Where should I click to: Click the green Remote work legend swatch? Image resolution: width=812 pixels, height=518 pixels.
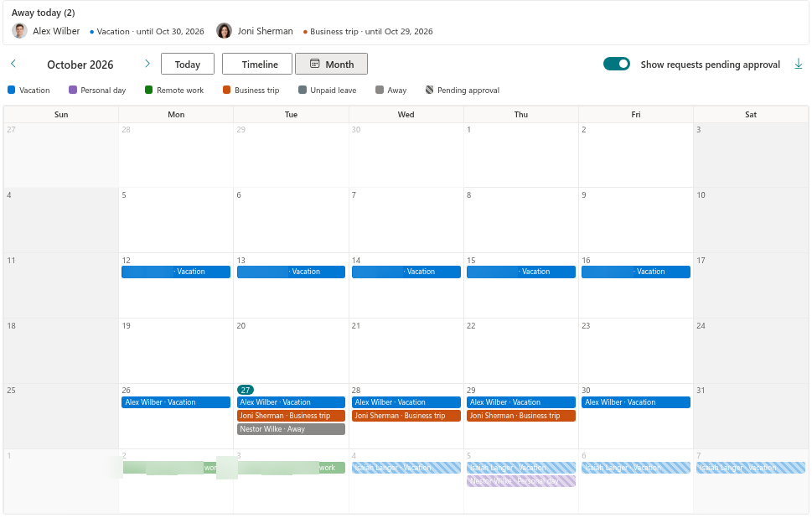(x=148, y=90)
